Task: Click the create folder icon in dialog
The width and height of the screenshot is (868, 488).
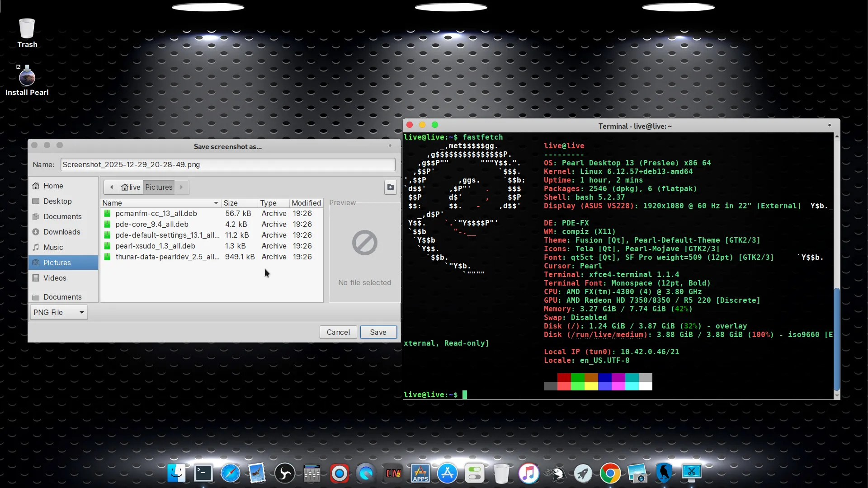Action: coord(391,187)
